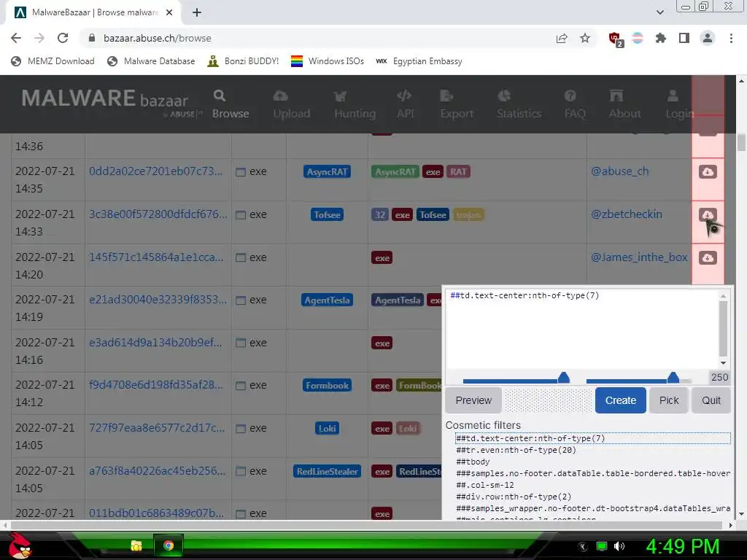Screen dimensions: 747x560
Task: Bookmark this page with the star icon
Action: (585, 38)
